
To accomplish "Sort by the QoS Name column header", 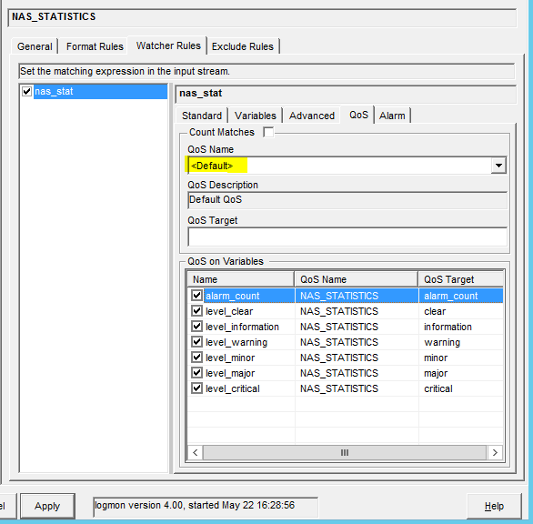I will tap(356, 279).
